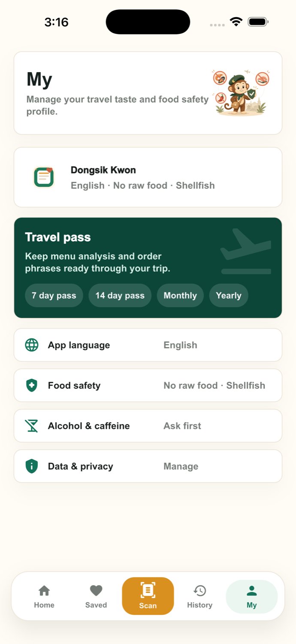Tap the monkey traveler mascot illustration
Viewport: 296px width, 644px height.
(x=242, y=92)
